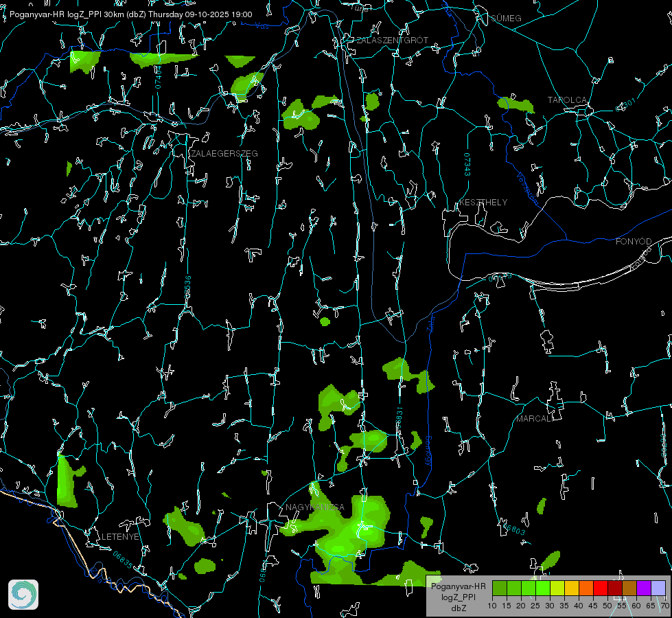Click the 07343 road number label
This screenshot has height=618, width=672.
(467, 165)
